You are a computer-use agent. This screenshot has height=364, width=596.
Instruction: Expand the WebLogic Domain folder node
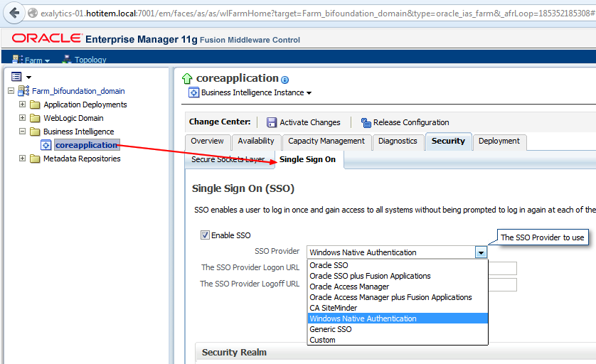[22, 118]
